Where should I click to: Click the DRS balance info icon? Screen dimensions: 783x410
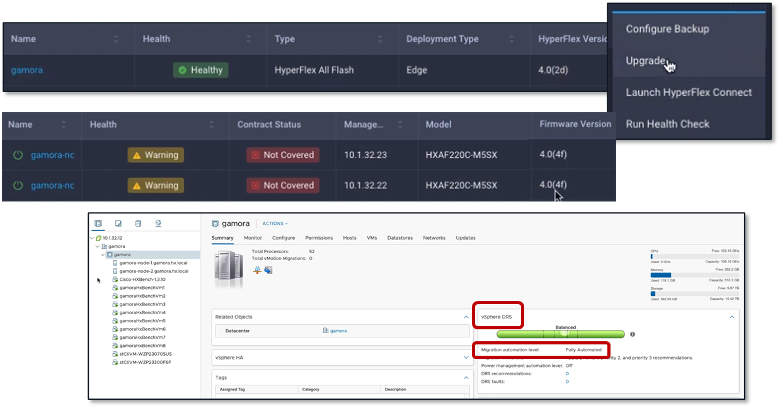click(x=632, y=334)
